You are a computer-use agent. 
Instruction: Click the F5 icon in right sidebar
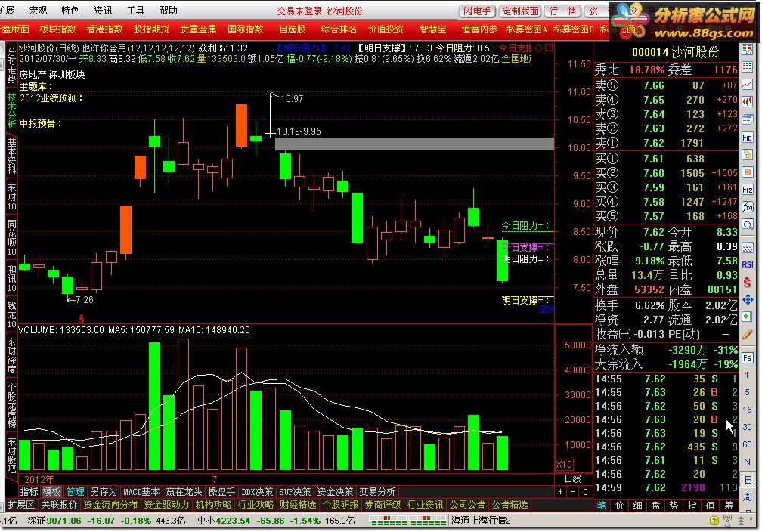click(x=748, y=358)
